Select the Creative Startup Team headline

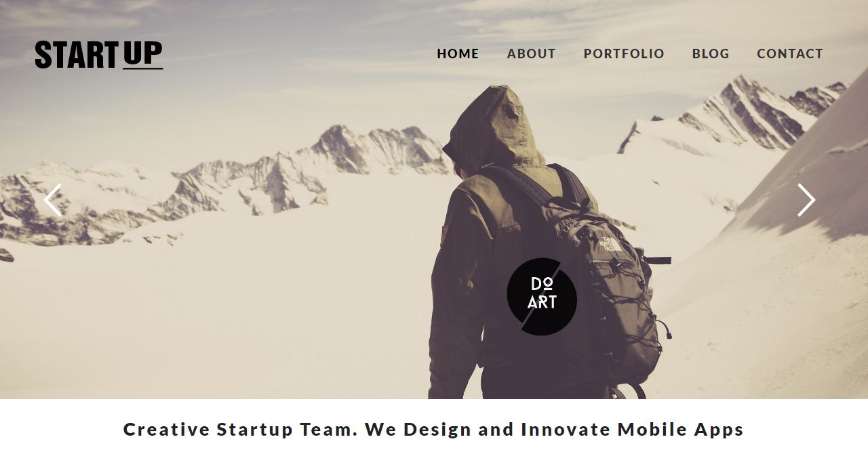(x=434, y=430)
